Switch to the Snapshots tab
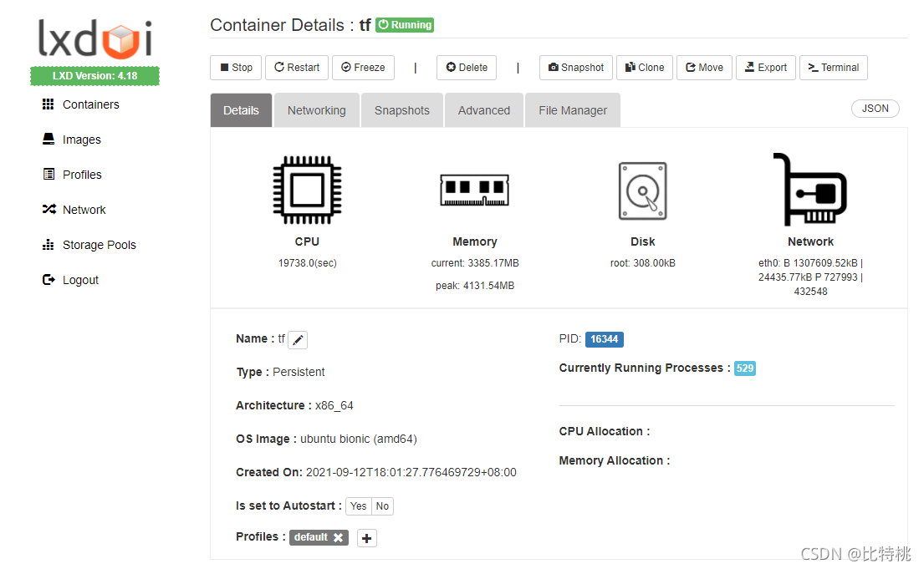Screen dimensions: 924x569 (402, 110)
